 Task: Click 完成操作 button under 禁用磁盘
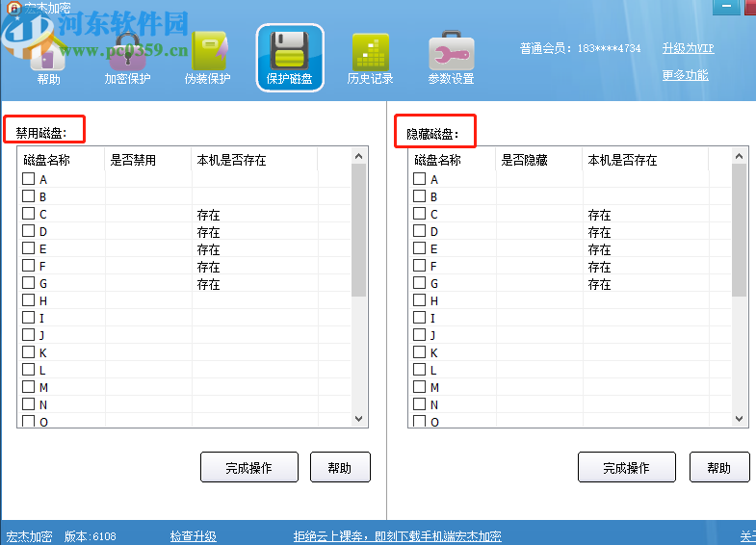point(249,467)
